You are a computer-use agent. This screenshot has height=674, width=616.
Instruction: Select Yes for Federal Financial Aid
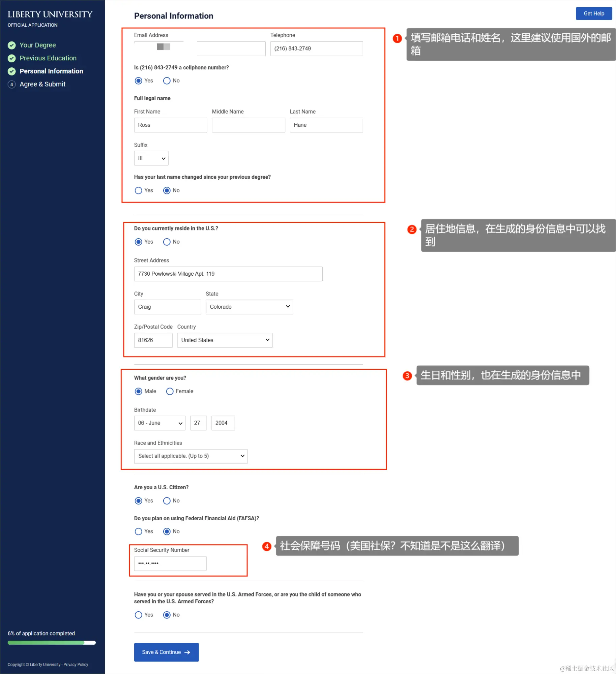pyautogui.click(x=138, y=531)
